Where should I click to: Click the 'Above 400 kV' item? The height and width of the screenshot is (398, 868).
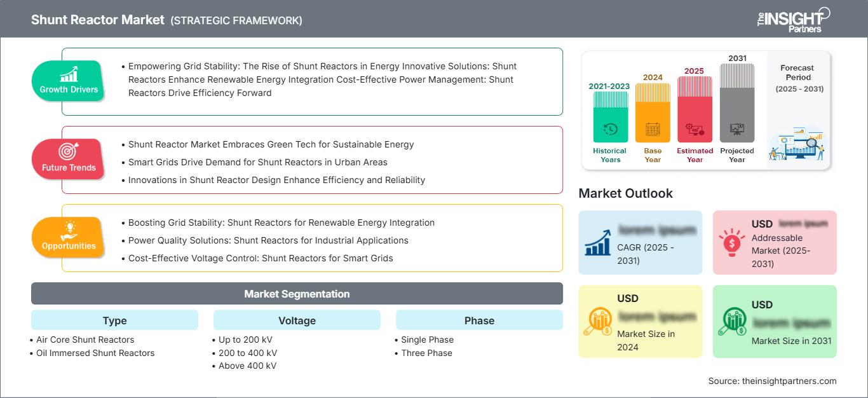[x=248, y=366]
